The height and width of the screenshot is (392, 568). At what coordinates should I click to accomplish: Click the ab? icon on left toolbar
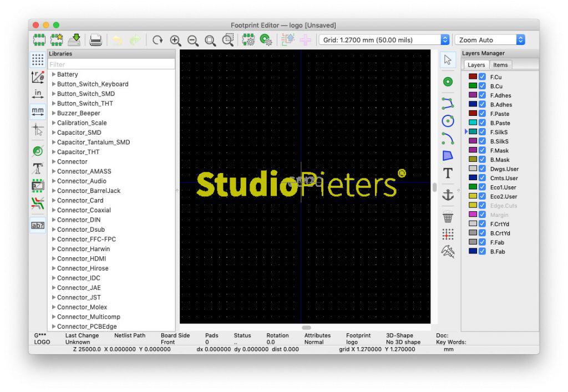pyautogui.click(x=38, y=226)
